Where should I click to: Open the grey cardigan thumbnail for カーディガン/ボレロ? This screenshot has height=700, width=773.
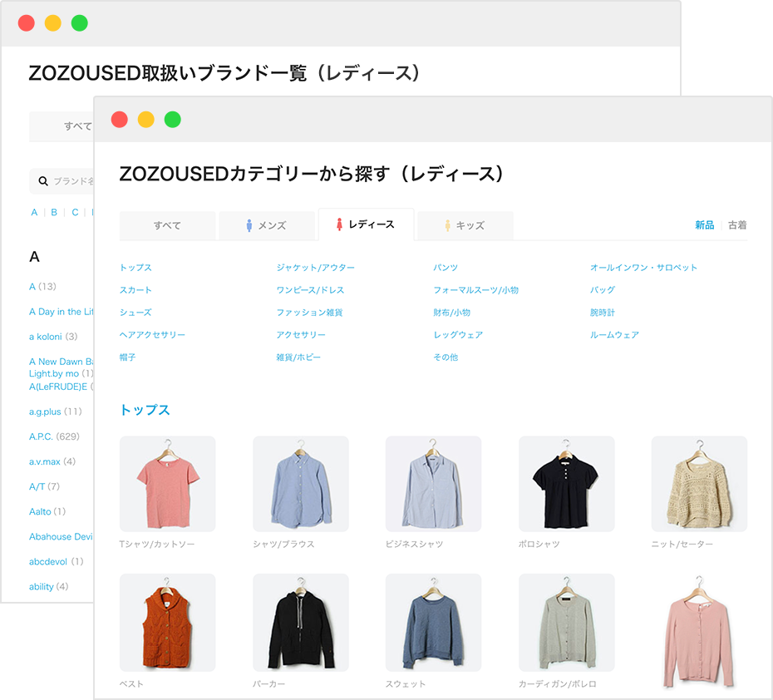(x=566, y=622)
